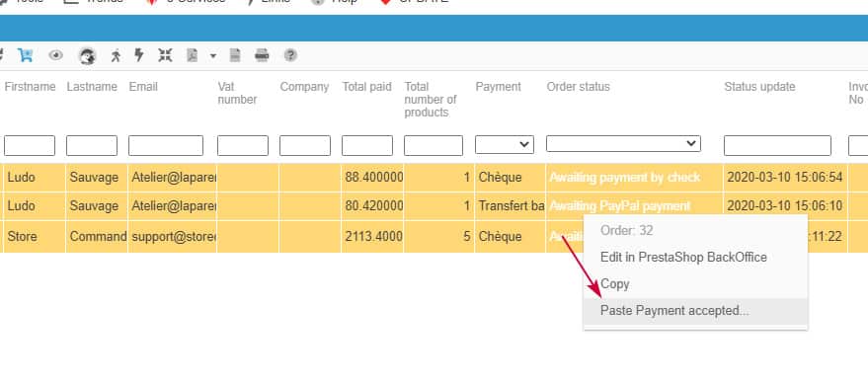
Task: Click the Command lastname cell
Action: 97,237
